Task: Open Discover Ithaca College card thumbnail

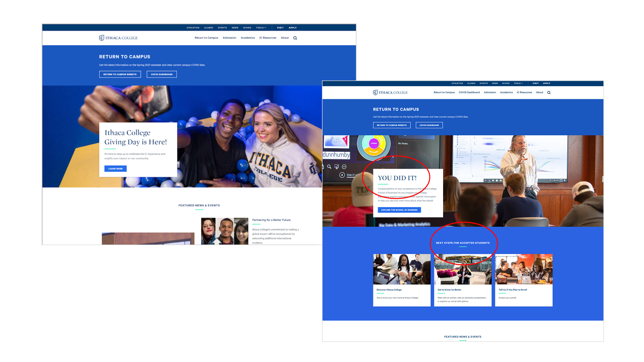Action: click(x=401, y=269)
